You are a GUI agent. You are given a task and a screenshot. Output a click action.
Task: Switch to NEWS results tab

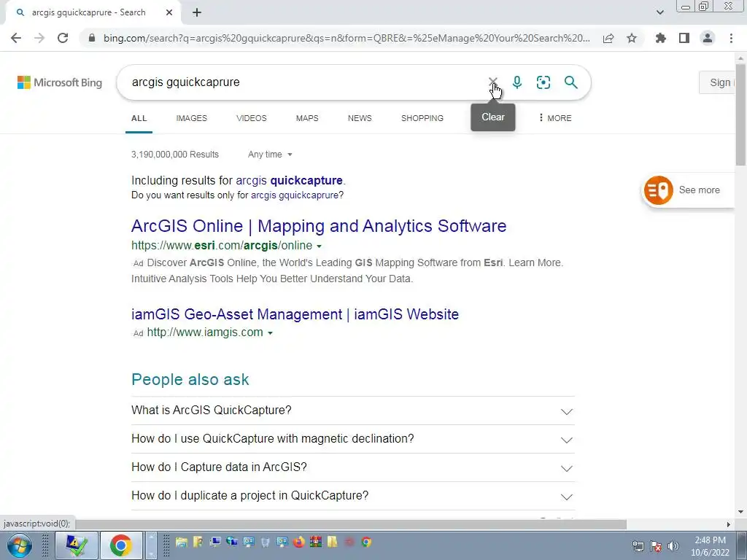click(x=360, y=118)
